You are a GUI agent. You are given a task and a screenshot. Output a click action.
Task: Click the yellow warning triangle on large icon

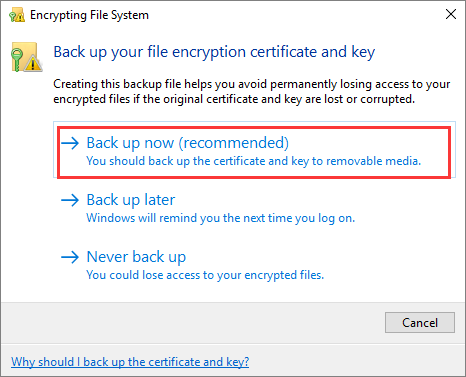[33, 63]
